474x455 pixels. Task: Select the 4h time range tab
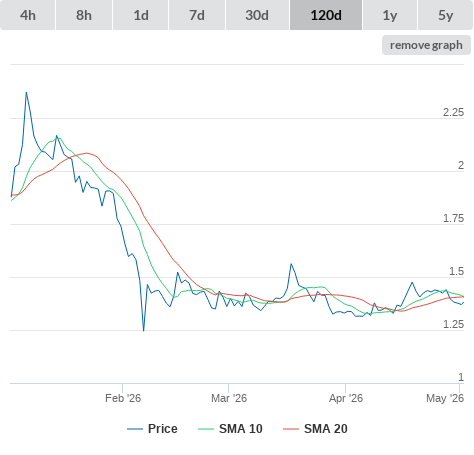28,15
